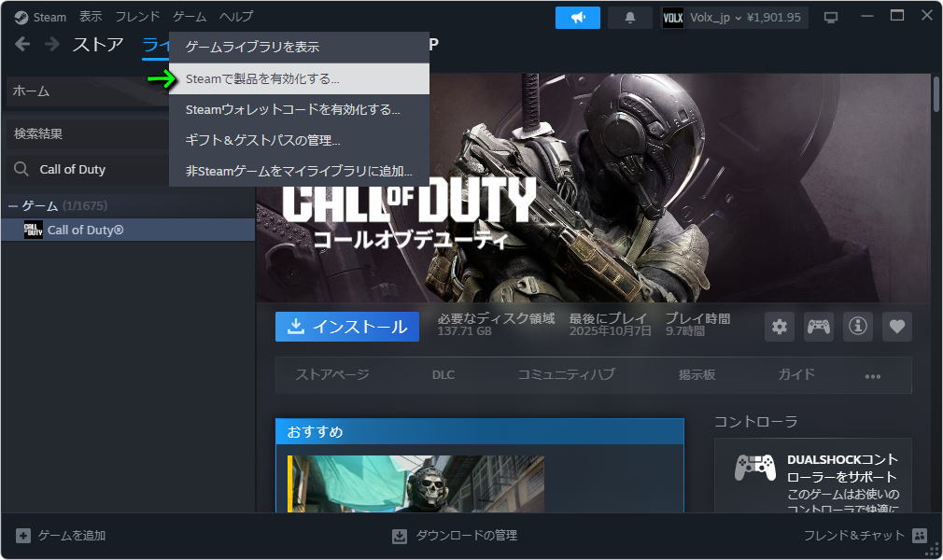Click the download icon beside ダウンロードの管理

click(400, 536)
